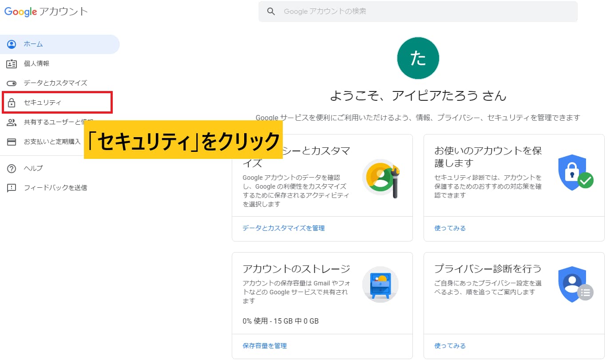Focus the Google アカウントの検索 field
Viewport: 614px width, 364px height.
pyautogui.click(x=418, y=12)
